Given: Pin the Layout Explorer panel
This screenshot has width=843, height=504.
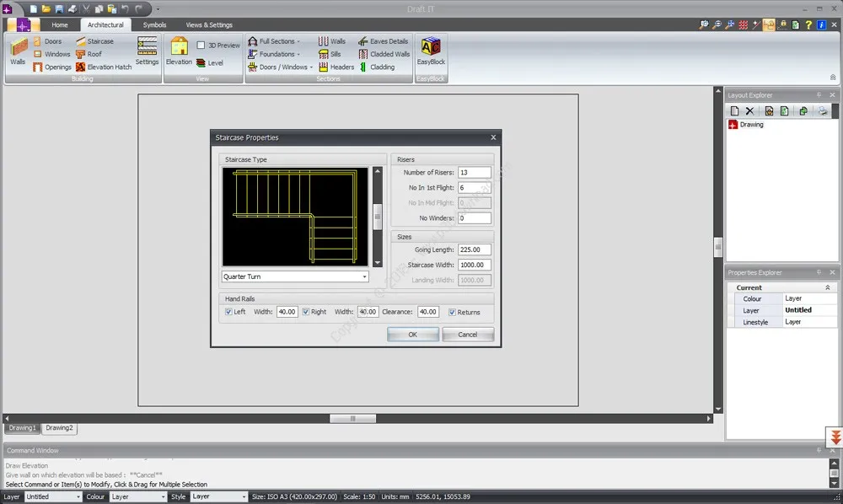Looking at the screenshot, I should coord(819,94).
